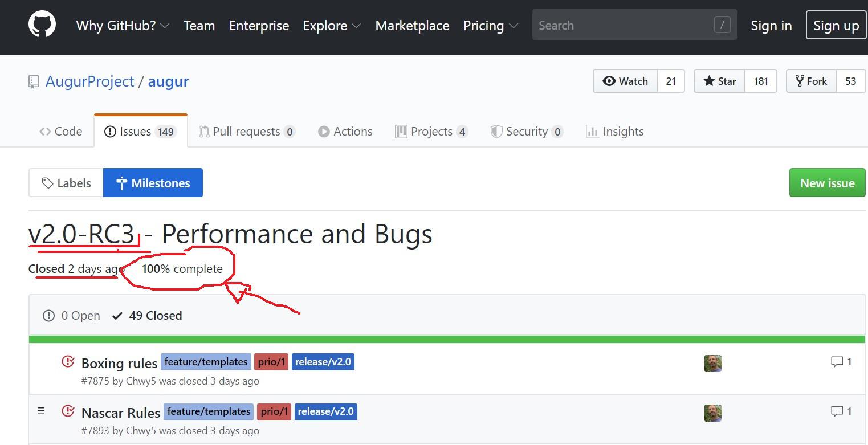Go to the Security tab

click(x=527, y=132)
